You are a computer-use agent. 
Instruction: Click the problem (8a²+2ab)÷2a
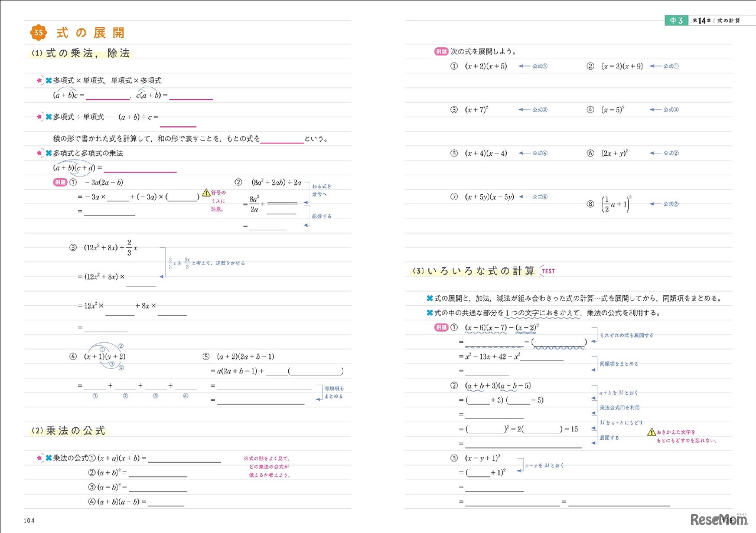pyautogui.click(x=276, y=182)
